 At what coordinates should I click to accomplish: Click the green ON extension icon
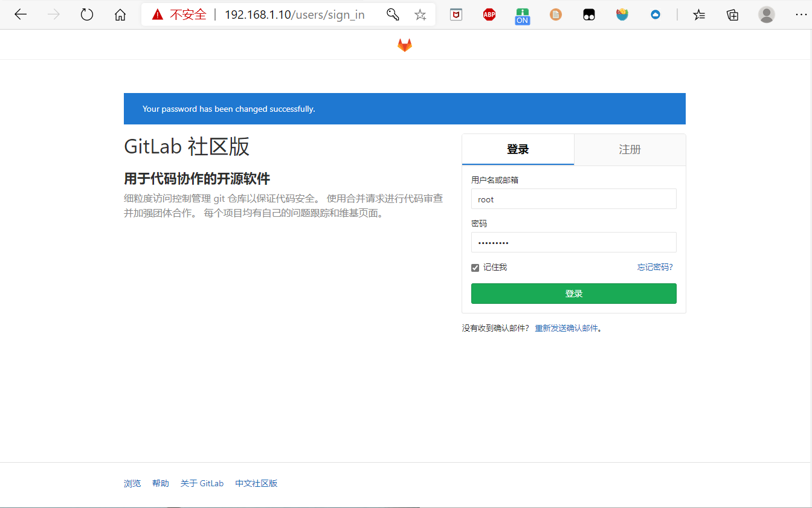coord(522,14)
